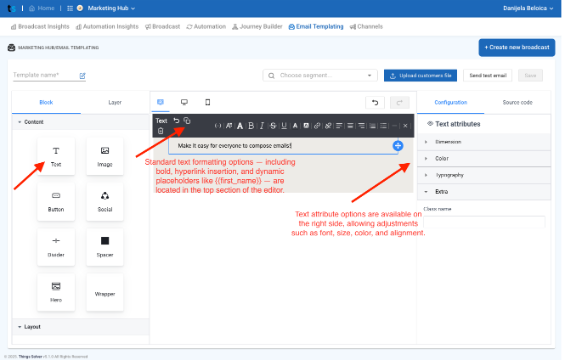Open Automation Insights
Screen dimensions: 563x360
point(107,27)
